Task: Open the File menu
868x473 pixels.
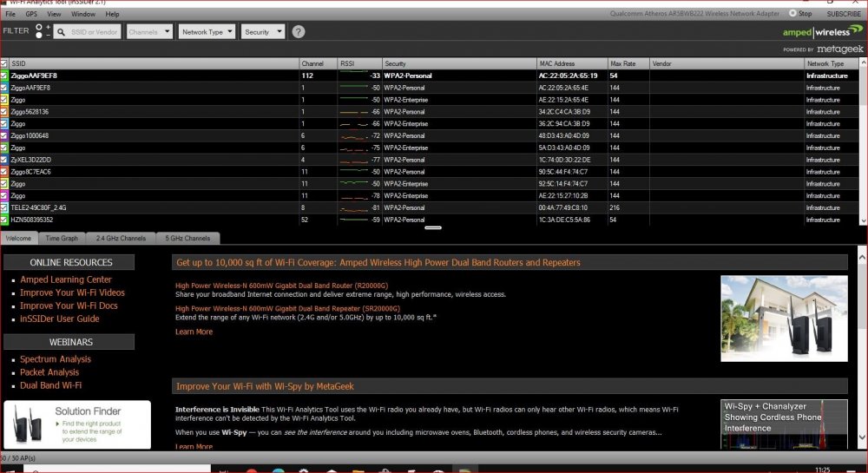Action: coord(10,14)
